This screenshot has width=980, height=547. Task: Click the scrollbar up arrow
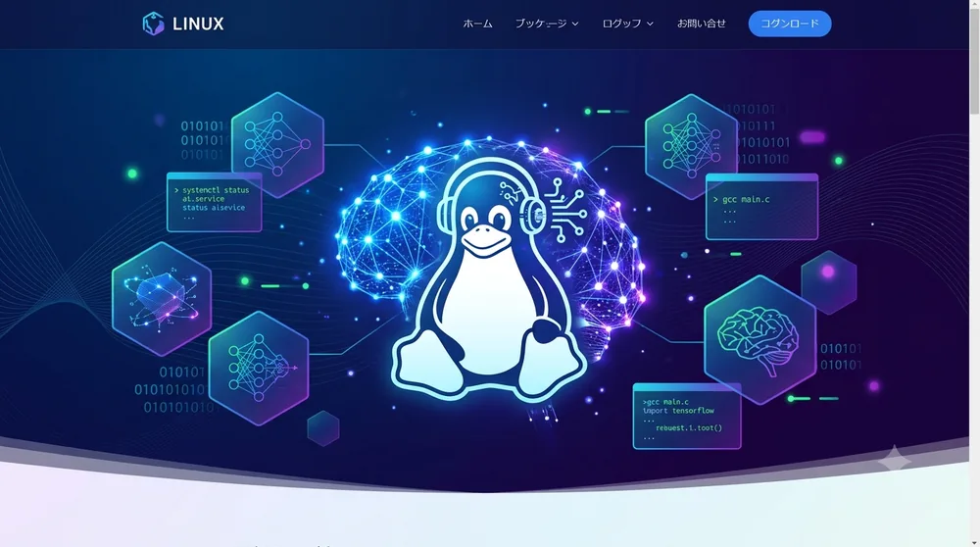click(974, 3)
